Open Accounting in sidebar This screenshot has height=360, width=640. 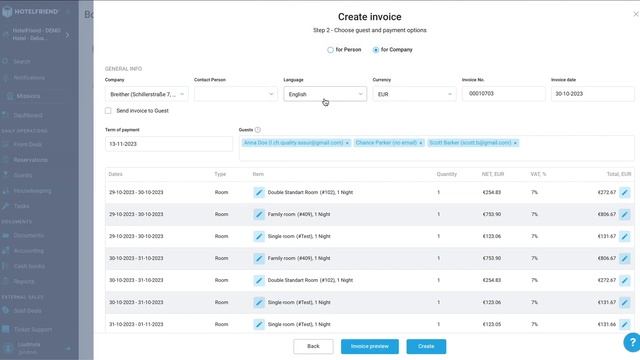29,251
